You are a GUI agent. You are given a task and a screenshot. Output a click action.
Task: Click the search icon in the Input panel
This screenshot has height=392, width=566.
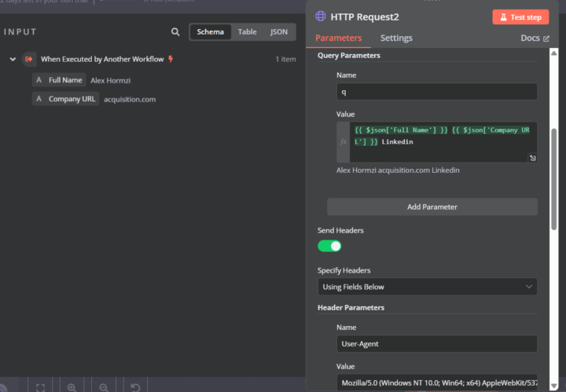coord(175,32)
